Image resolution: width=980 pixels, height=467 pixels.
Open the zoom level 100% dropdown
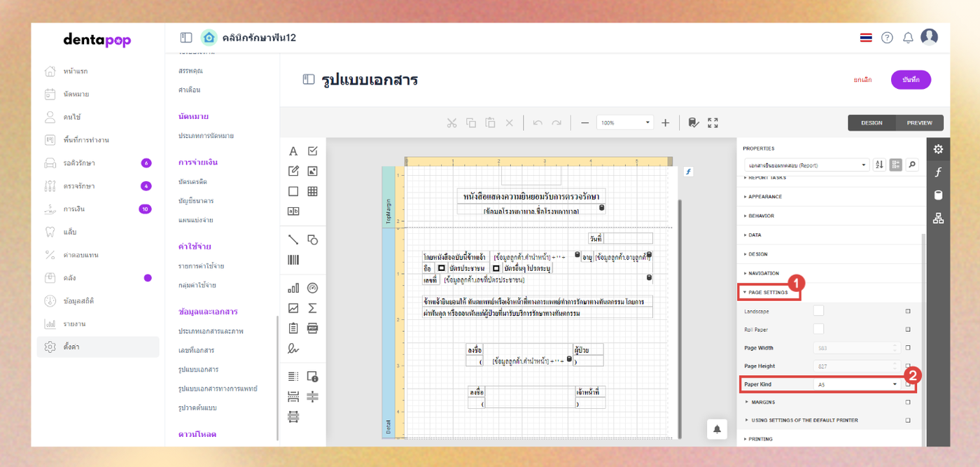click(x=625, y=123)
